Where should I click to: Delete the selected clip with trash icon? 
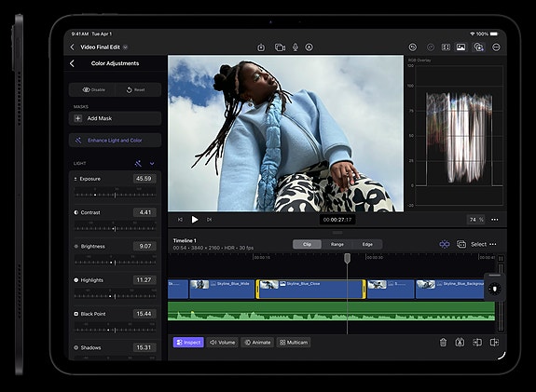[443, 342]
